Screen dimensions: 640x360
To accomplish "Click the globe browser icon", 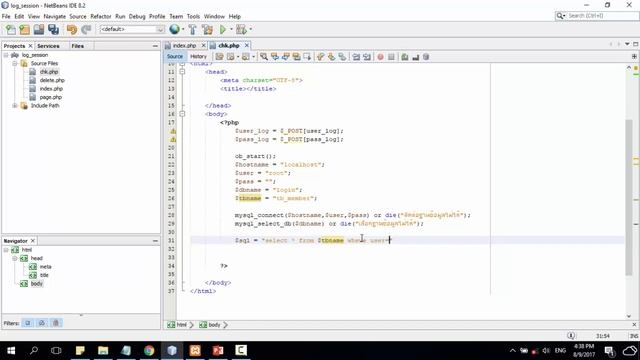I will pos(174,29).
